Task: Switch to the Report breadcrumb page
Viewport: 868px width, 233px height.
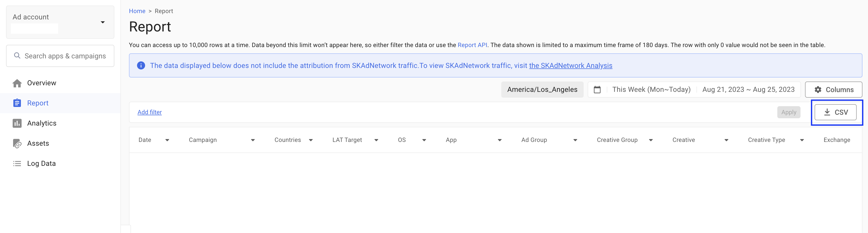Action: click(x=164, y=11)
